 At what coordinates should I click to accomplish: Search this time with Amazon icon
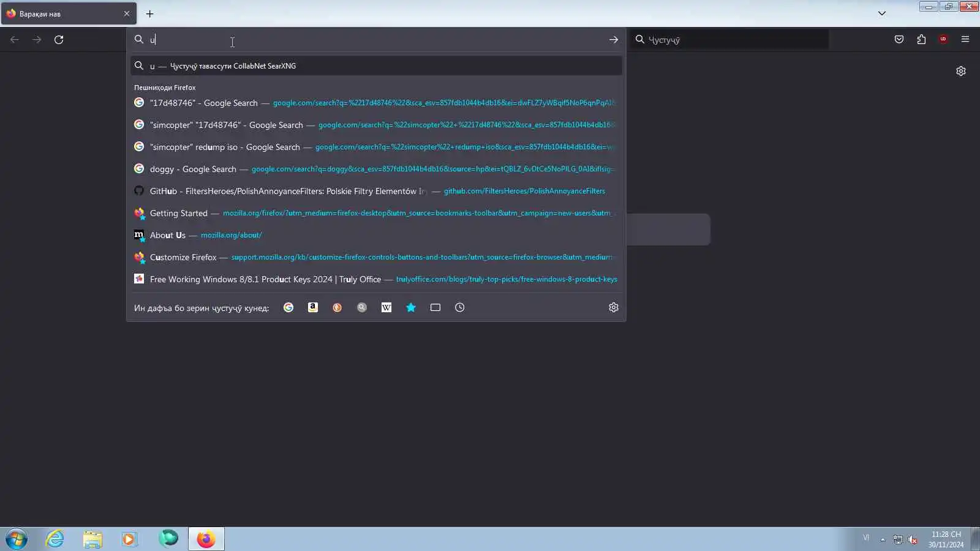pyautogui.click(x=313, y=307)
